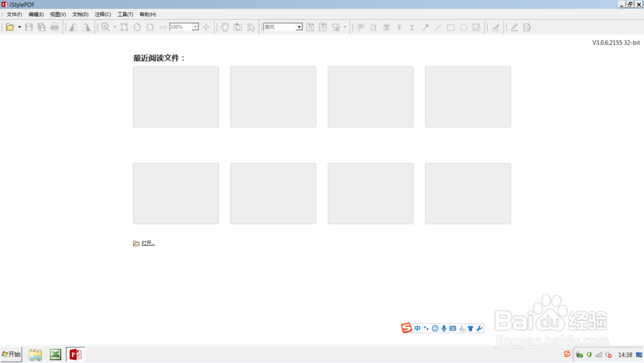The width and height of the screenshot is (644, 363).
Task: Open the arrow next to the magnifier tool
Action: click(x=115, y=27)
